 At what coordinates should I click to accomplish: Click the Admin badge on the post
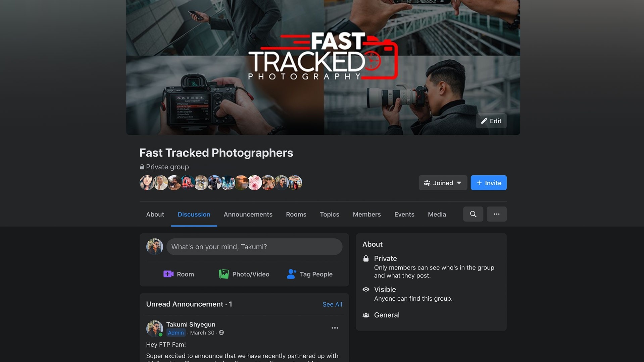176,333
